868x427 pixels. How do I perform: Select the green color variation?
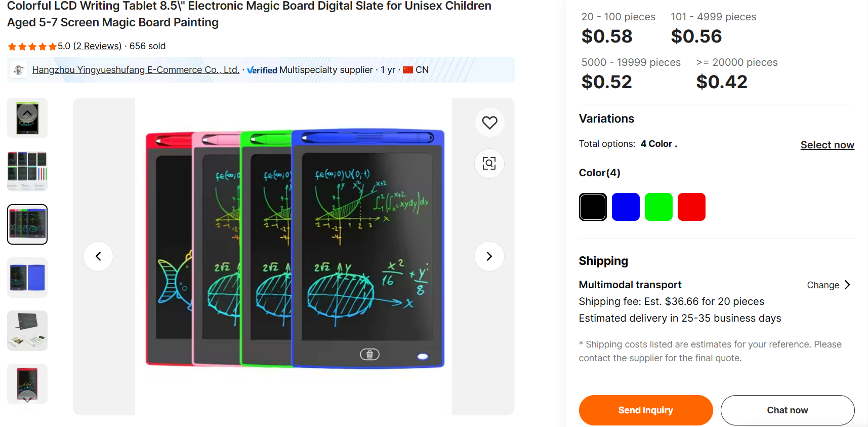[658, 207]
